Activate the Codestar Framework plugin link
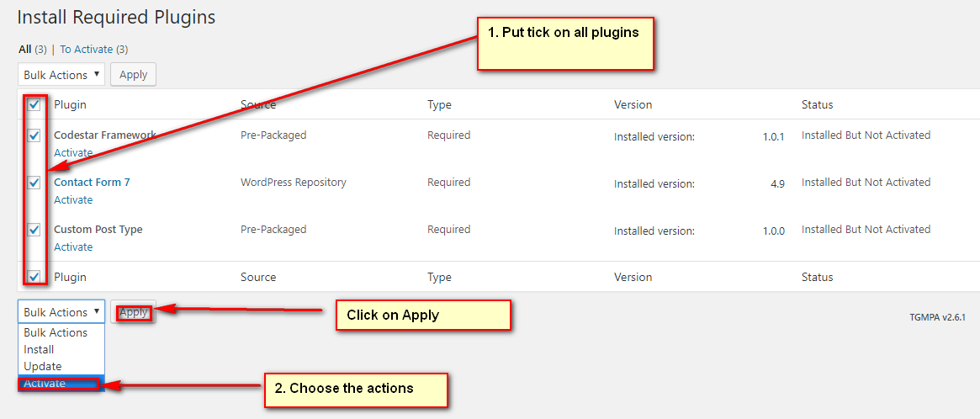 (73, 152)
